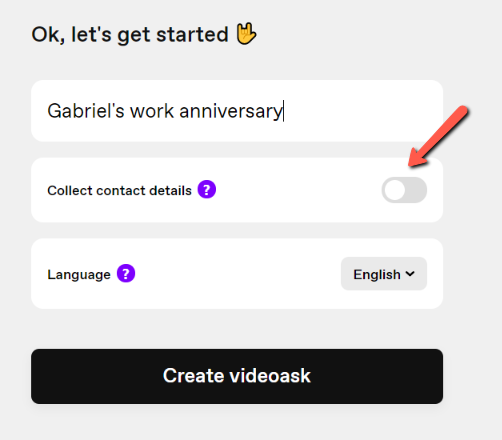Expand the Language selection menu

tap(384, 274)
